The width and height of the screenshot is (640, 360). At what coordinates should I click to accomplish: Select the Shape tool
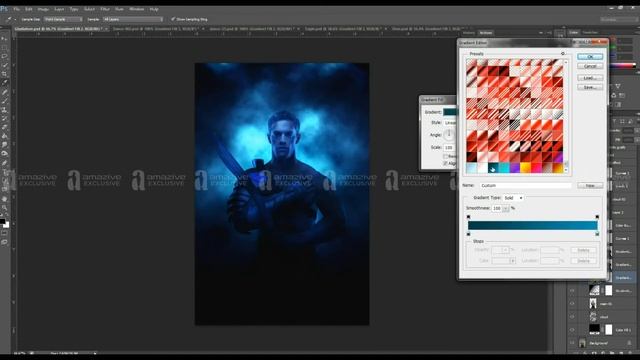coord(4,189)
